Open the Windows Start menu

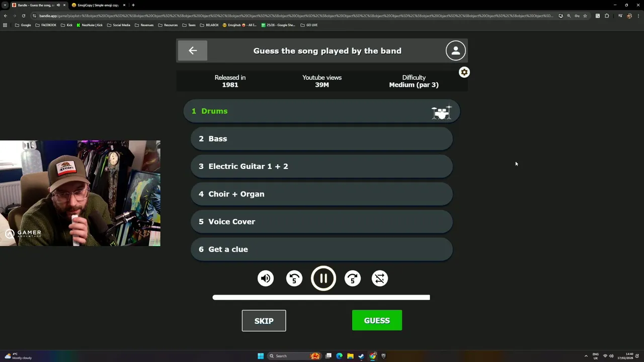[261, 356]
